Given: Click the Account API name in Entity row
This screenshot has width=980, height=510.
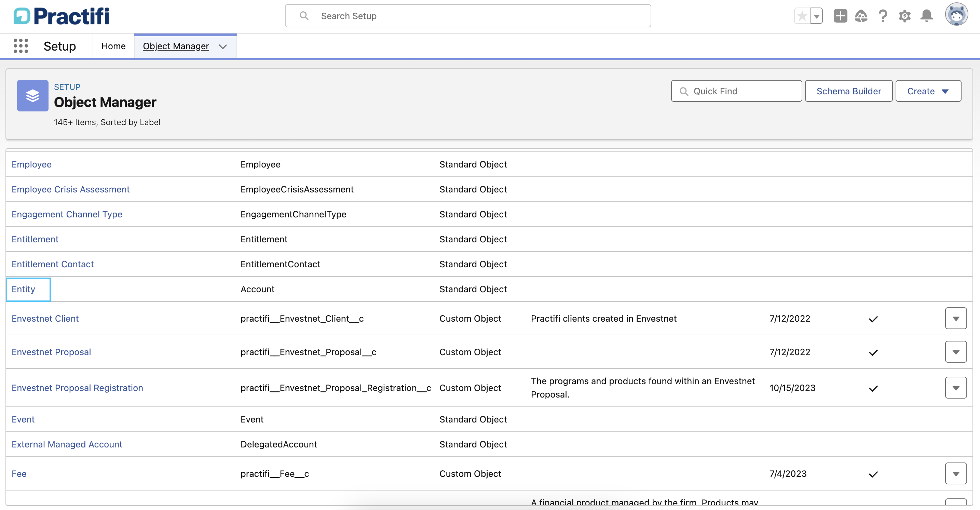Looking at the screenshot, I should (x=257, y=289).
